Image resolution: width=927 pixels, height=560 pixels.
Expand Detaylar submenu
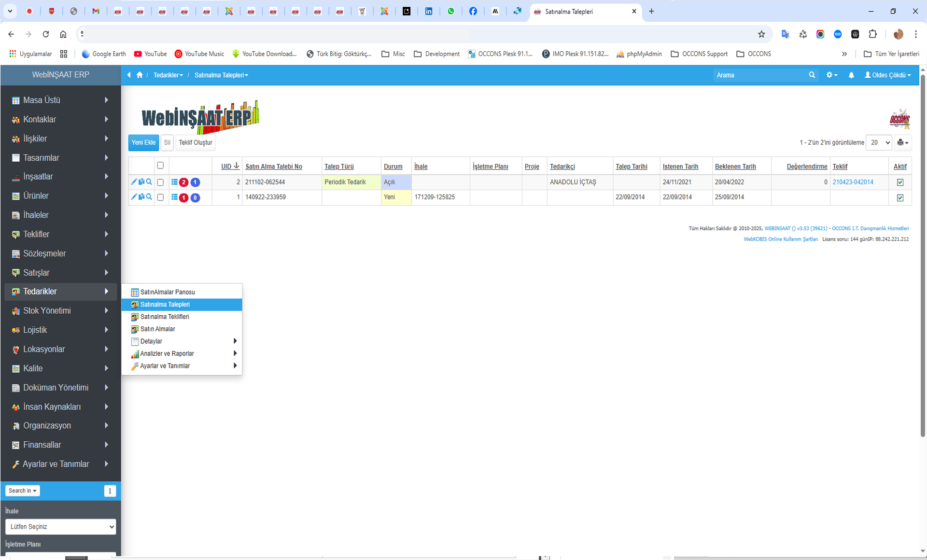click(182, 341)
